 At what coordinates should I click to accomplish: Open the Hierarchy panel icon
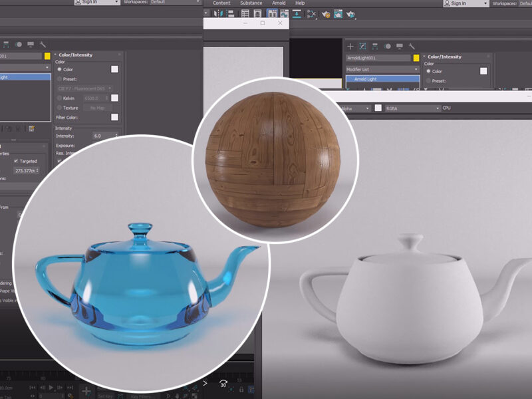click(375, 46)
